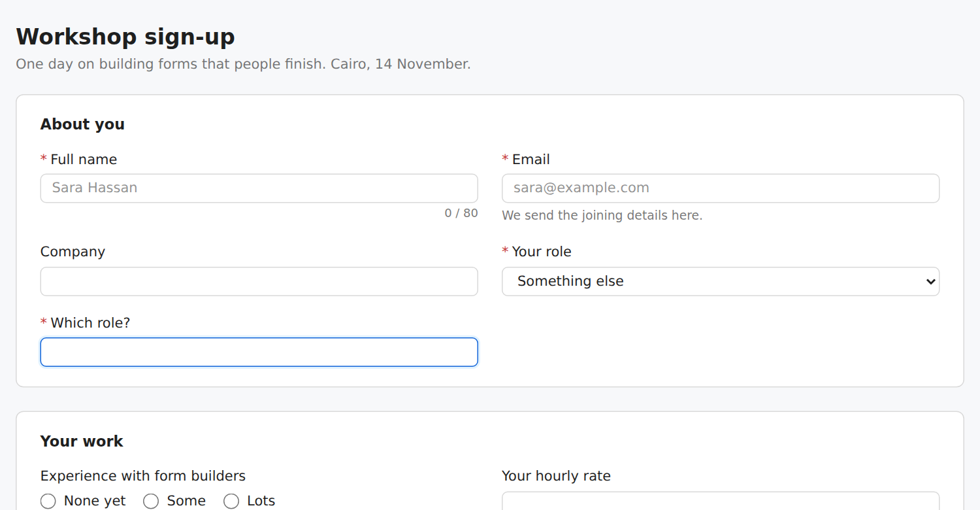Select the Company text field
The width and height of the screenshot is (980, 510).
pyautogui.click(x=259, y=281)
